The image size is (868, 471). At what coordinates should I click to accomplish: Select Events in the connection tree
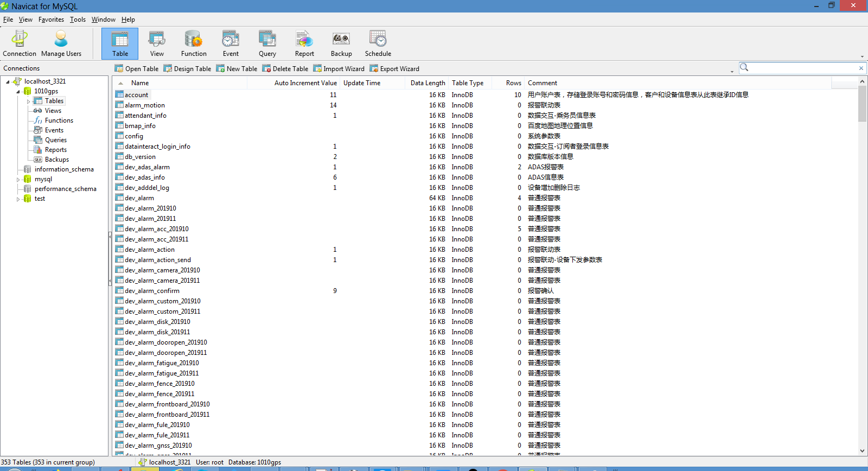coord(54,130)
